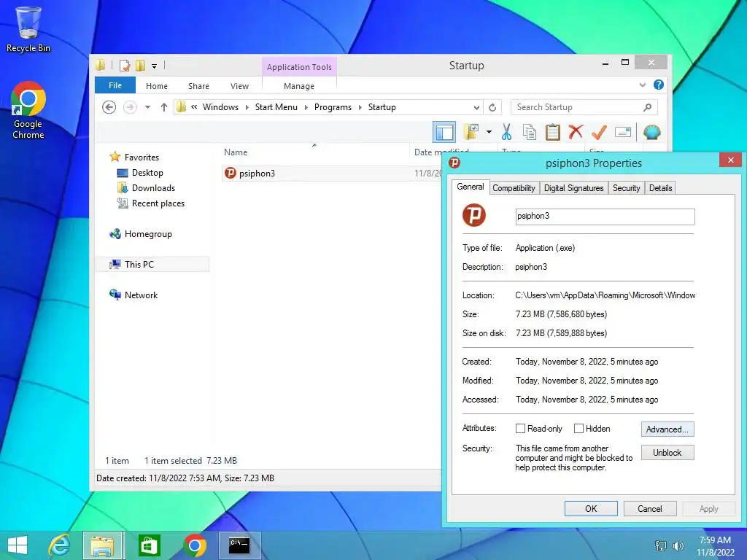Switch to Security tab in Properties
The image size is (747, 560).
tap(626, 188)
